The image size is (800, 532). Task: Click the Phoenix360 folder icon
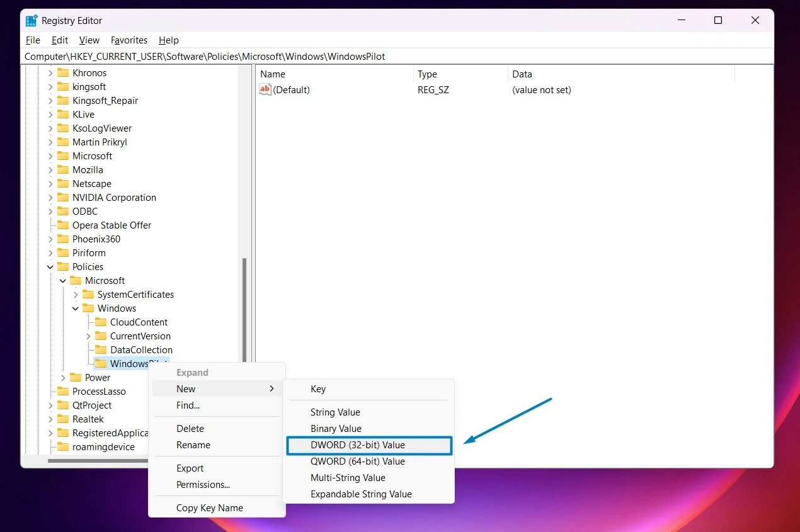pyautogui.click(x=63, y=239)
